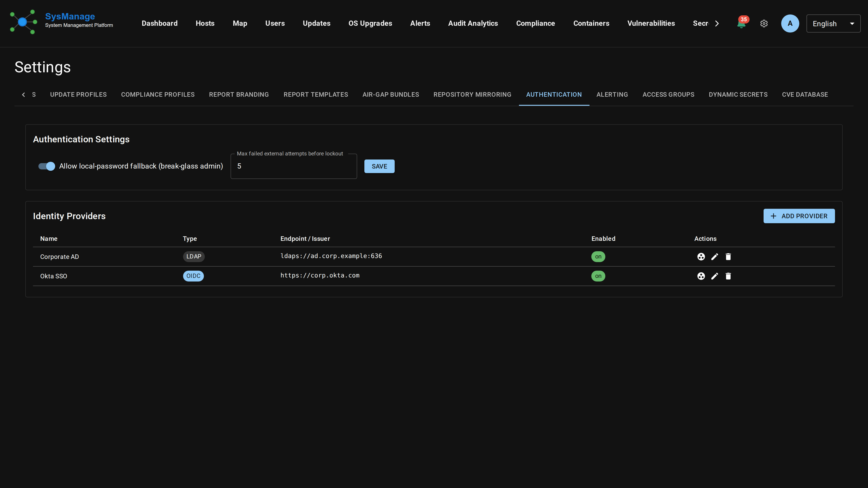Edit the Corporate AD provider

click(714, 257)
